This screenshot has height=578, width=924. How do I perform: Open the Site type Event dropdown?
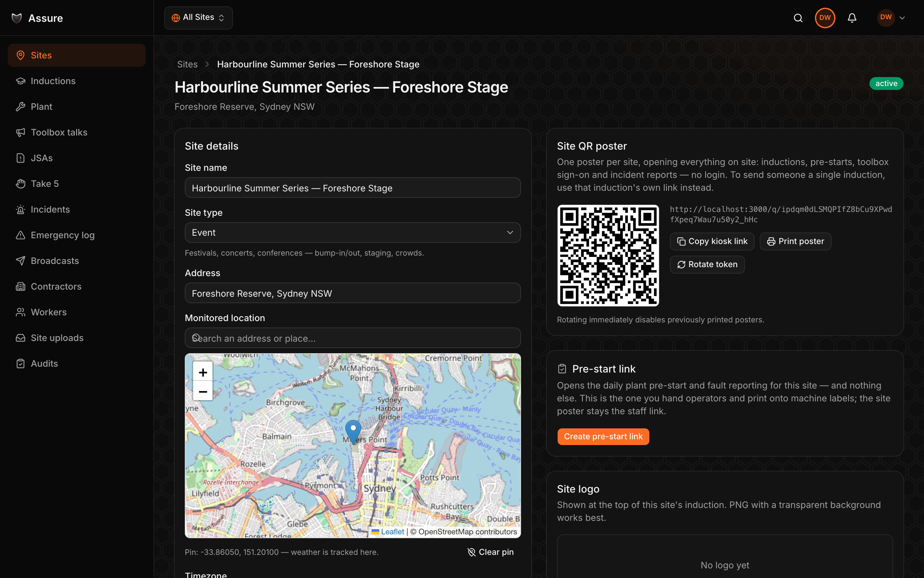[352, 232]
